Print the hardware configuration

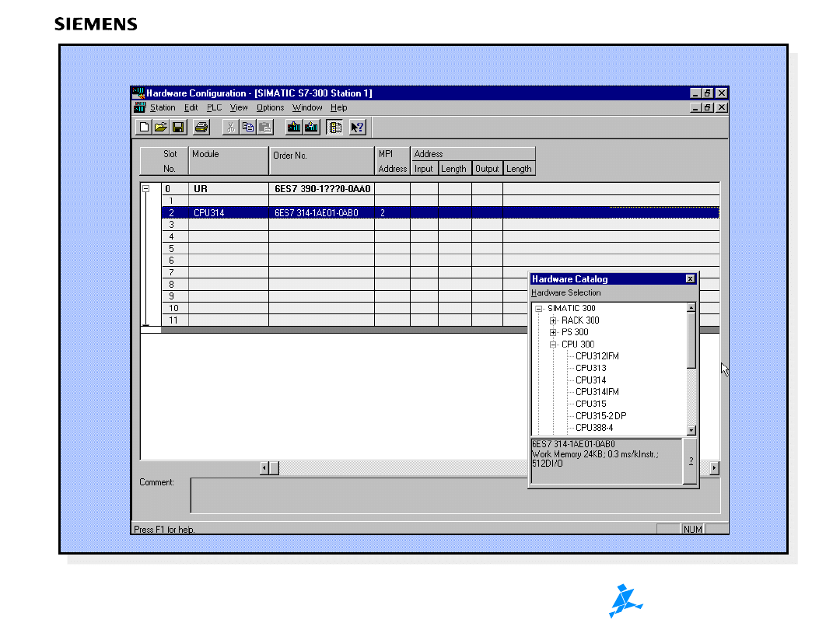click(x=201, y=127)
